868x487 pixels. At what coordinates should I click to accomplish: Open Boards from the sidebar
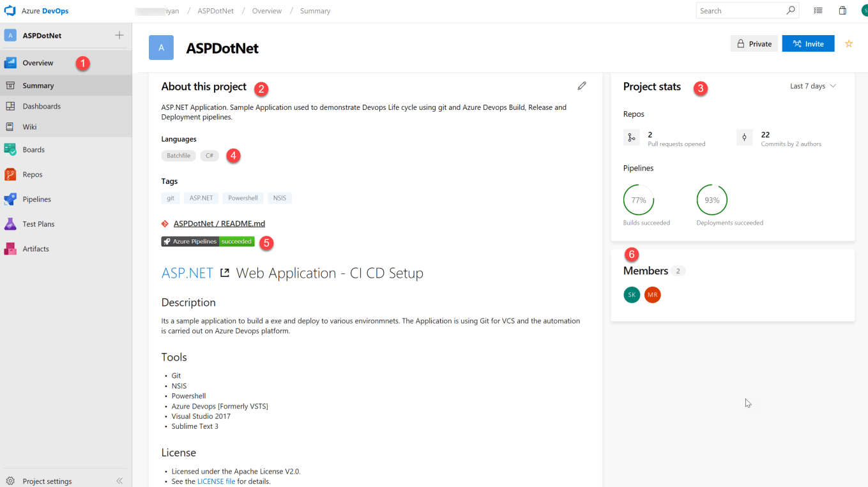click(x=33, y=150)
